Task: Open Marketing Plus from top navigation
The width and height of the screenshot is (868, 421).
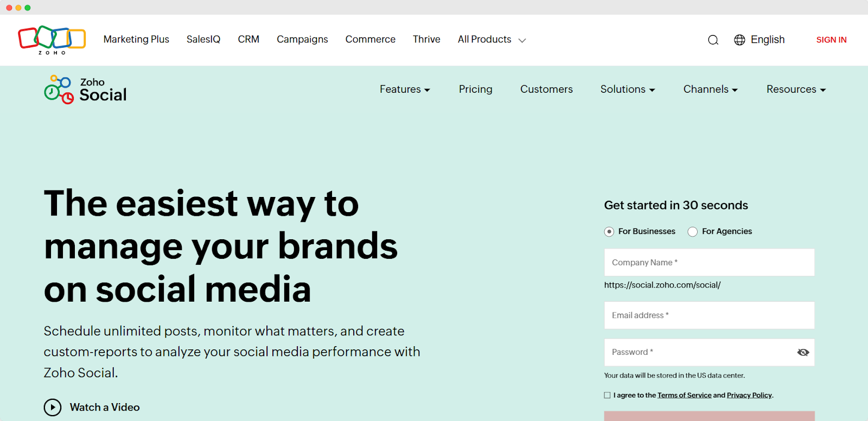Action: pos(136,40)
